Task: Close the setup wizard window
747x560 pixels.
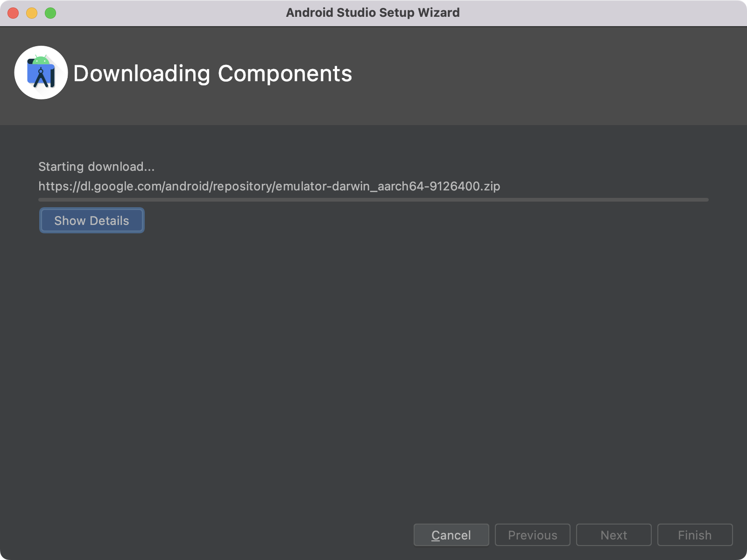Action: tap(13, 13)
